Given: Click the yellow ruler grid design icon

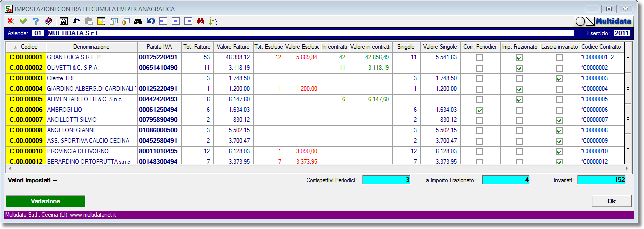Looking at the screenshot, I should 101,21.
